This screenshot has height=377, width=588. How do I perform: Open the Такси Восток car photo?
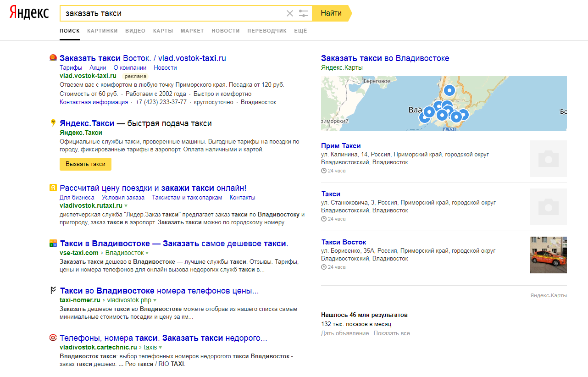pyautogui.click(x=549, y=255)
